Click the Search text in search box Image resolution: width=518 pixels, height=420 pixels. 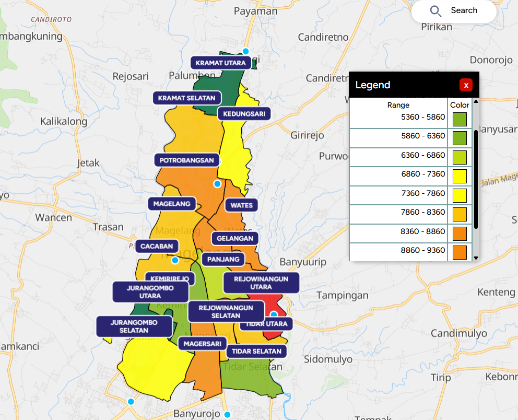pyautogui.click(x=464, y=10)
